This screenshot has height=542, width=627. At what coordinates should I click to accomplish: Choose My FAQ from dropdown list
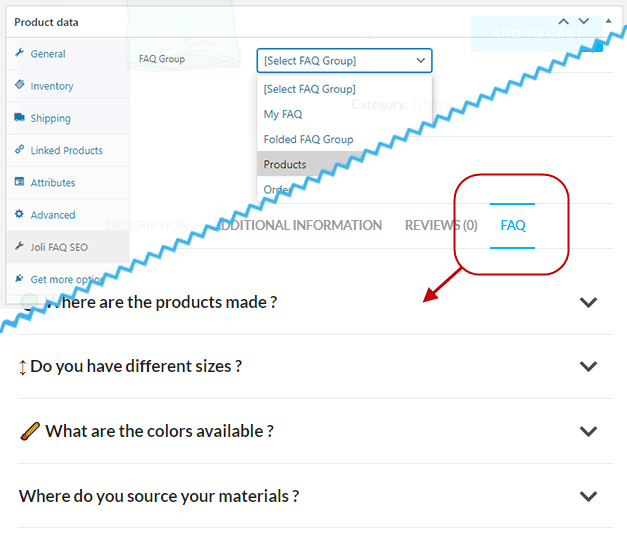344,114
